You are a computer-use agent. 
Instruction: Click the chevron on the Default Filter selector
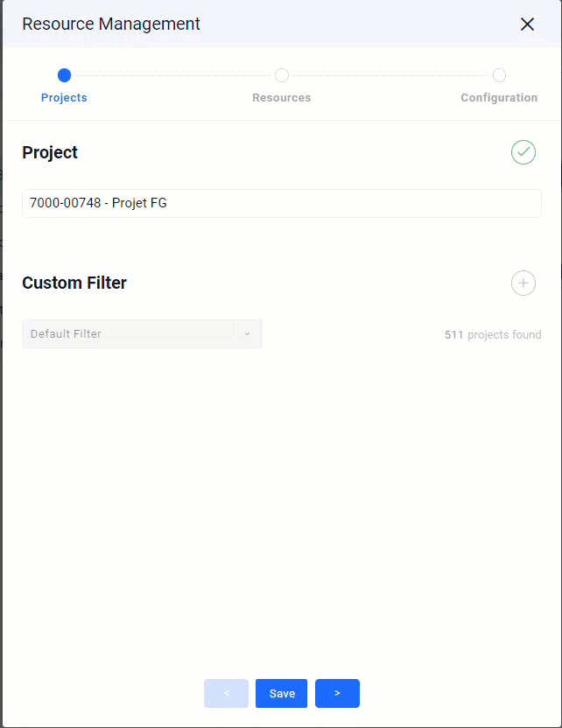pos(246,333)
